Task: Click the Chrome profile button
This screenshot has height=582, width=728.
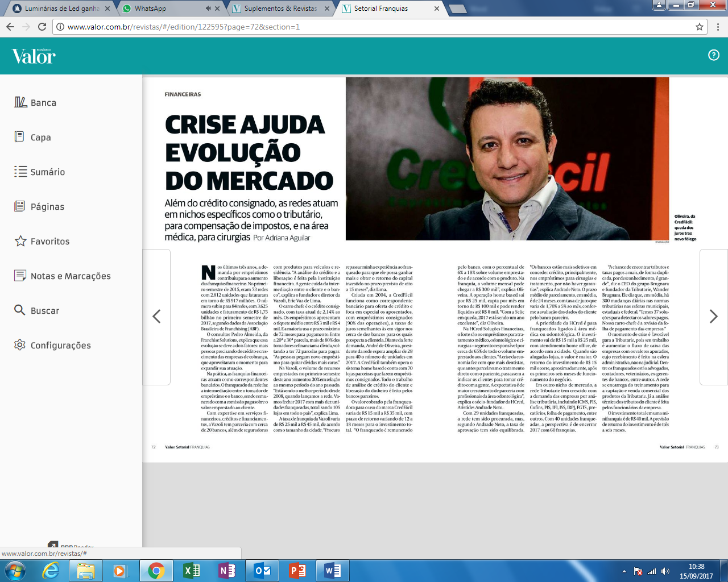Action: 659,5
